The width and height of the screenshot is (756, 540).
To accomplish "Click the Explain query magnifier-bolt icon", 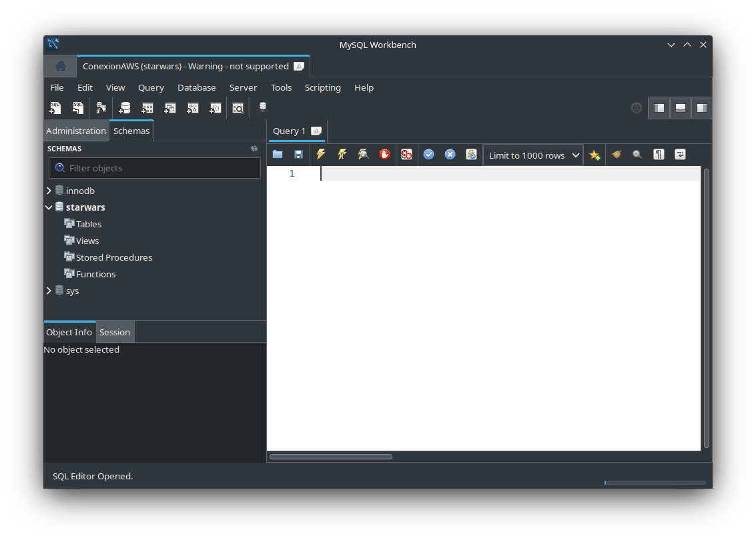I will (363, 155).
